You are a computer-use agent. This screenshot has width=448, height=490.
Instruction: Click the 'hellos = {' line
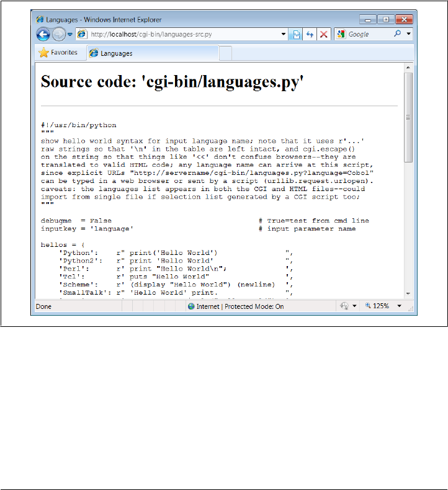coord(63,244)
